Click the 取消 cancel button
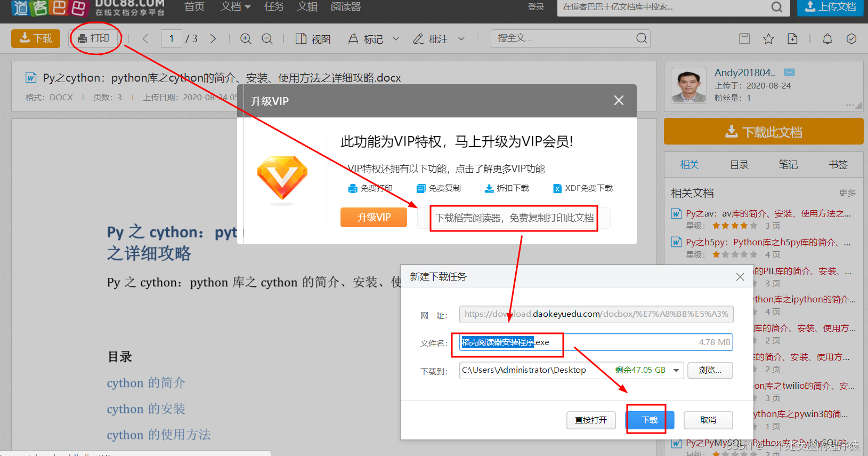Image resolution: width=868 pixels, height=456 pixels. [x=708, y=420]
